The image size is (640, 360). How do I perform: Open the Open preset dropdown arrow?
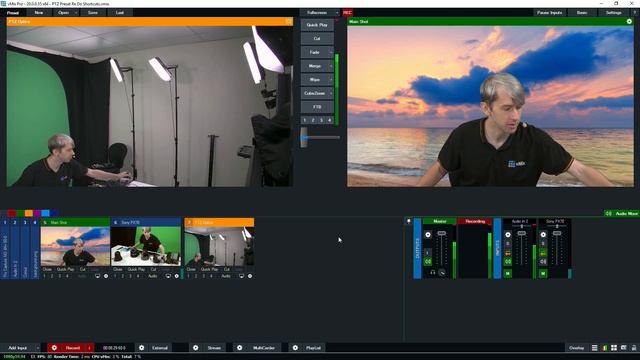(x=76, y=13)
